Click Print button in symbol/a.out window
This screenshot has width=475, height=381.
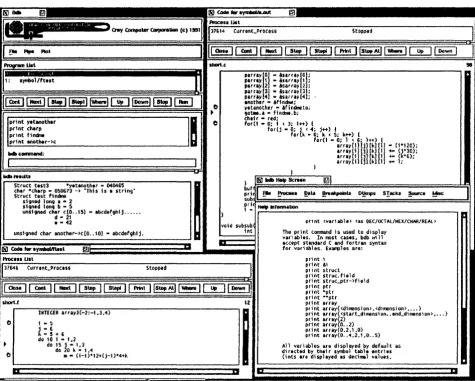click(x=345, y=51)
